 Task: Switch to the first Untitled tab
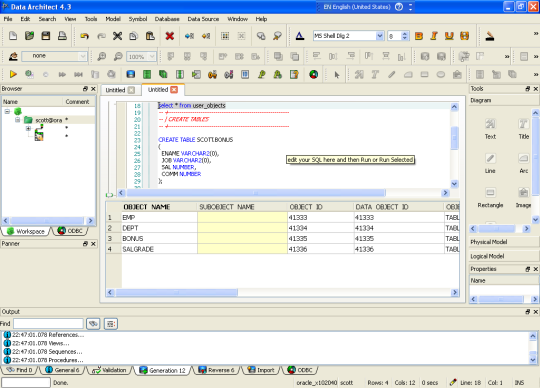click(x=115, y=90)
